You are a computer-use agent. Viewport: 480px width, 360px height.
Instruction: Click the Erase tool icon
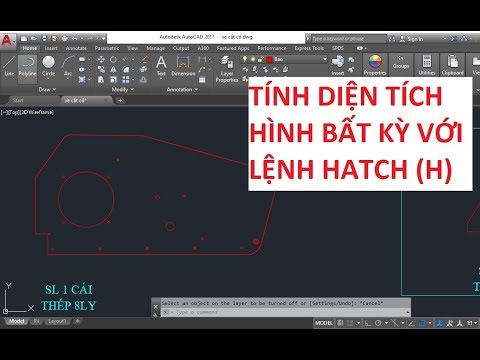coord(144,59)
